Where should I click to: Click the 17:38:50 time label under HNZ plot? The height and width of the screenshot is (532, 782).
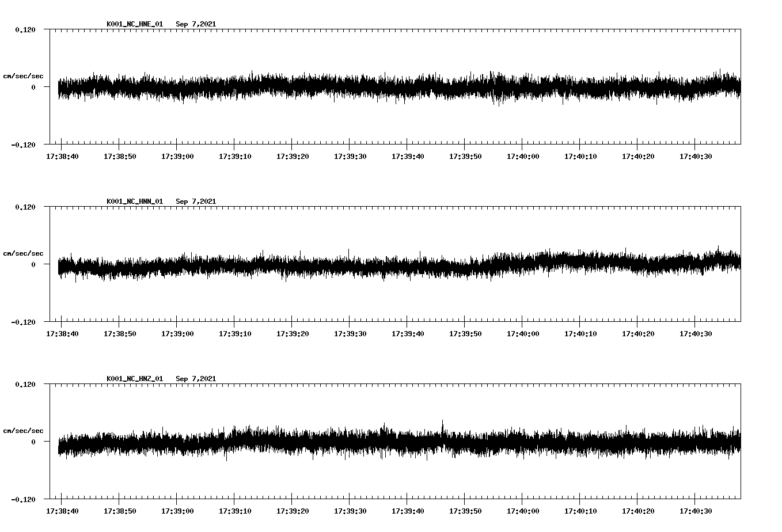click(120, 511)
